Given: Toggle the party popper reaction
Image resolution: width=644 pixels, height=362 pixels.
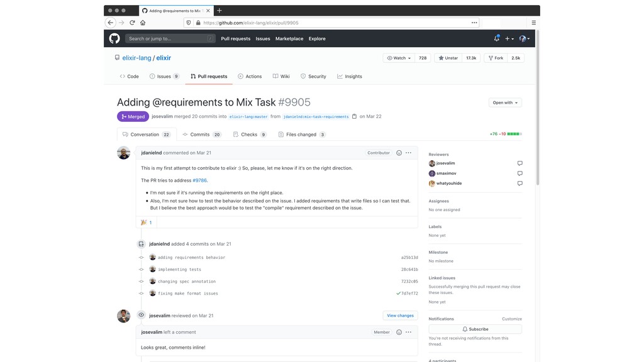Looking at the screenshot, I should 147,222.
